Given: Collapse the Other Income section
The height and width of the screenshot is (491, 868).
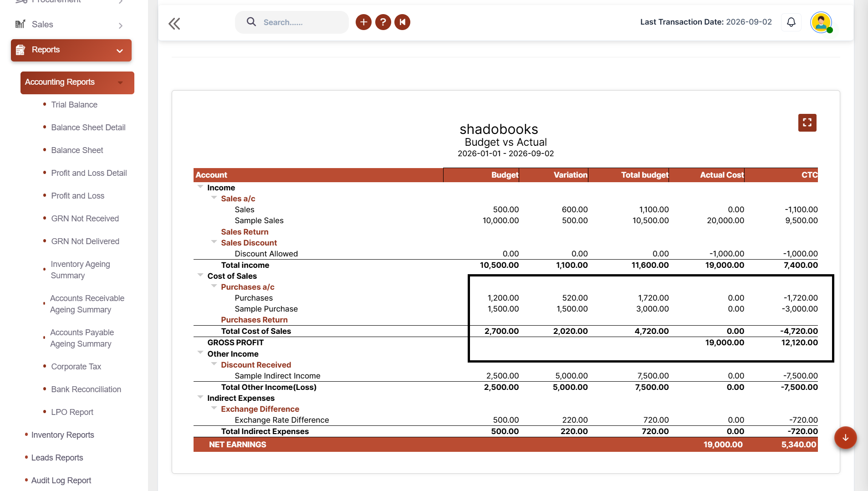Looking at the screenshot, I should 200,353.
